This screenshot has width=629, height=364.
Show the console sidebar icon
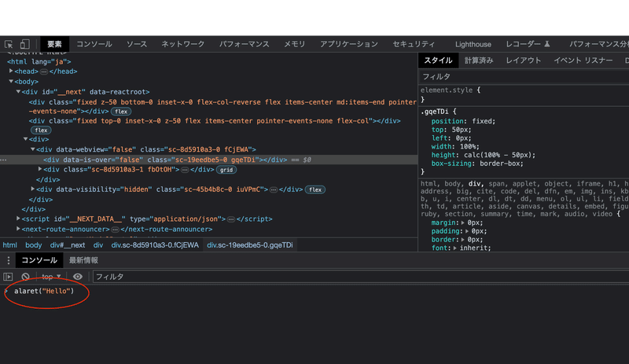point(8,277)
